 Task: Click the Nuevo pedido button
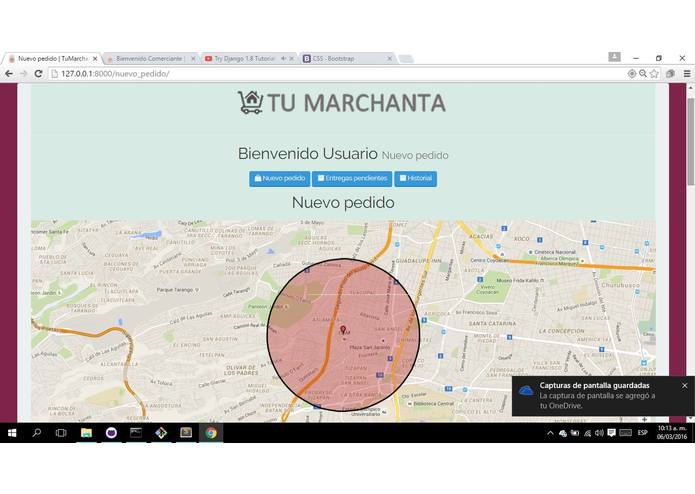(x=279, y=179)
